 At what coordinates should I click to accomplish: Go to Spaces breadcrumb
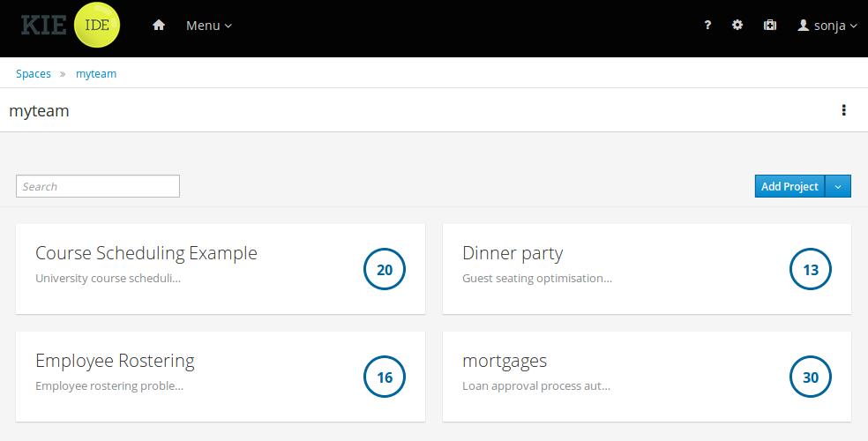pyautogui.click(x=34, y=74)
